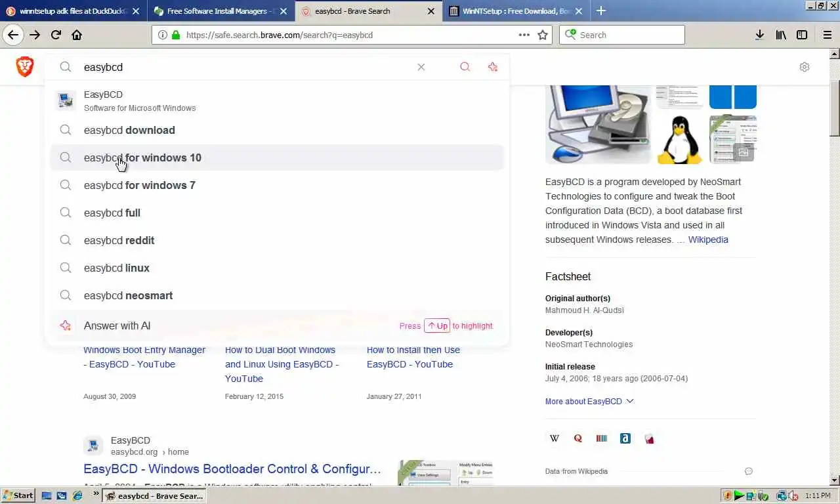
Task: Click the Linux penguin thumbnail image
Action: pyautogui.click(x=679, y=139)
